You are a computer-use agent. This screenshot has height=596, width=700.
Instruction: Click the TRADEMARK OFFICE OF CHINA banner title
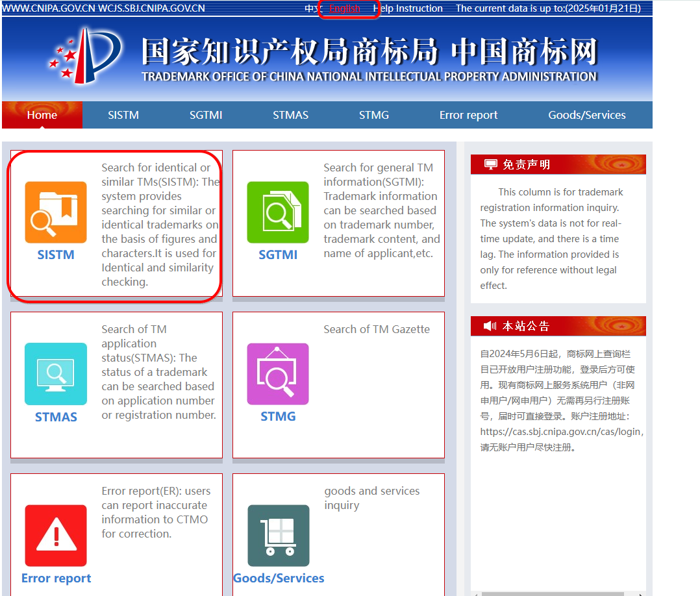click(x=369, y=77)
